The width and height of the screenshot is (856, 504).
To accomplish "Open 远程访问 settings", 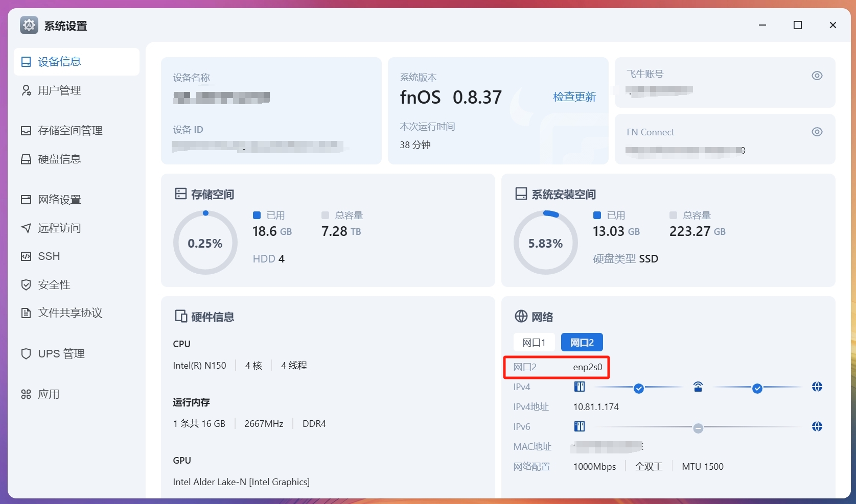I will click(x=77, y=228).
